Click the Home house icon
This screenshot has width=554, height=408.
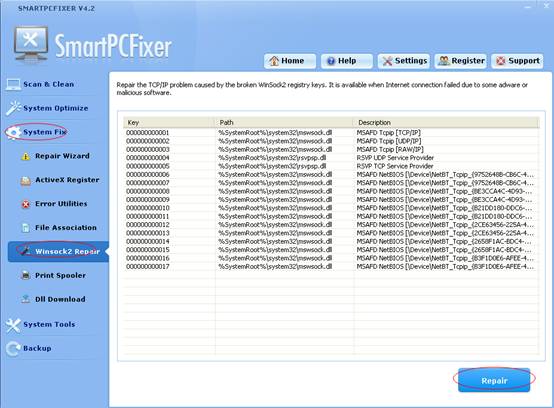pyautogui.click(x=274, y=61)
